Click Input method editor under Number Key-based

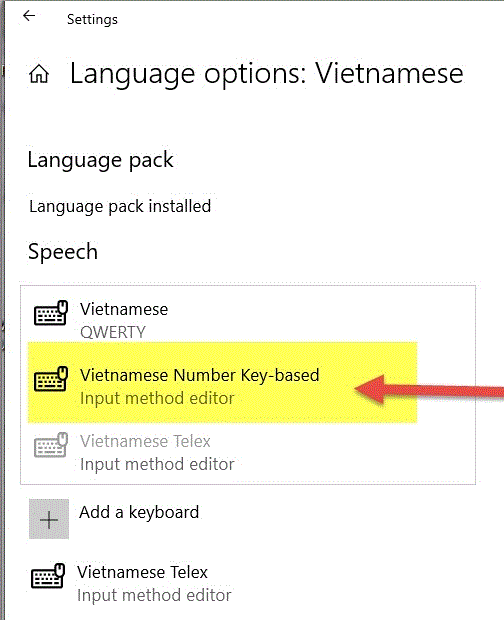157,399
